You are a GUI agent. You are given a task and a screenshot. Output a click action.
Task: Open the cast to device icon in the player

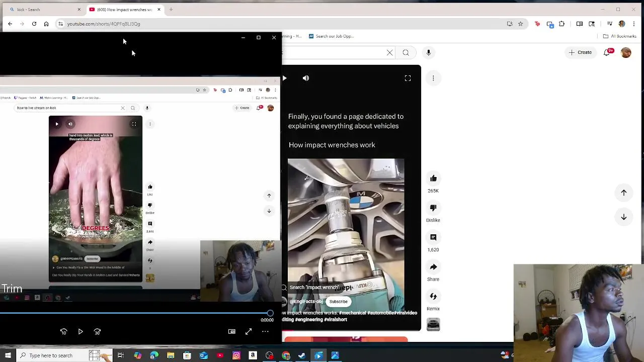(232, 332)
